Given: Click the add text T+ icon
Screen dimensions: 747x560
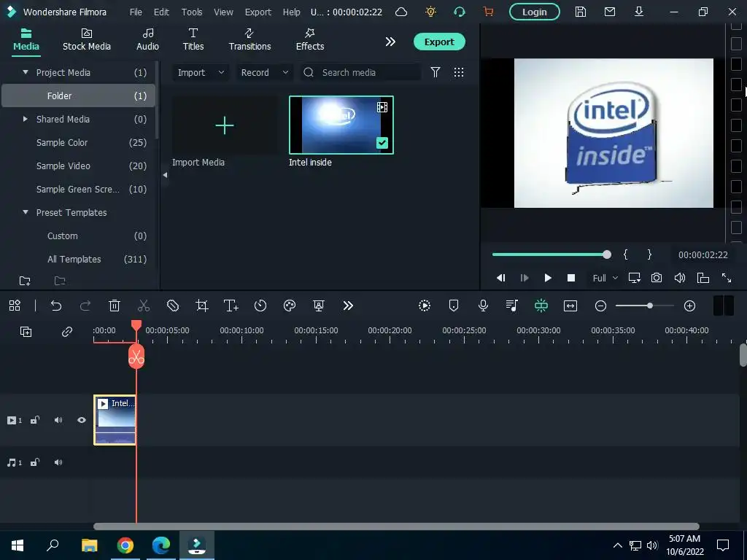Looking at the screenshot, I should click(231, 306).
